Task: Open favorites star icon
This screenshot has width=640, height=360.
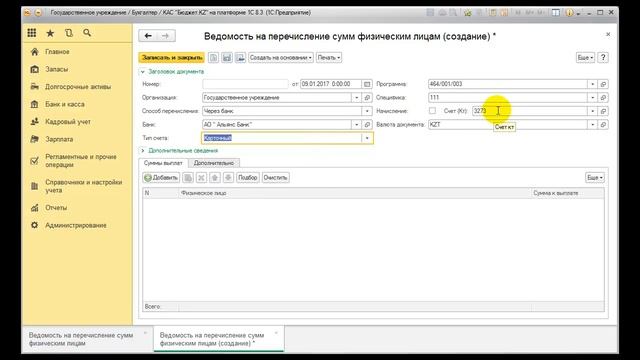Action: 50,33
